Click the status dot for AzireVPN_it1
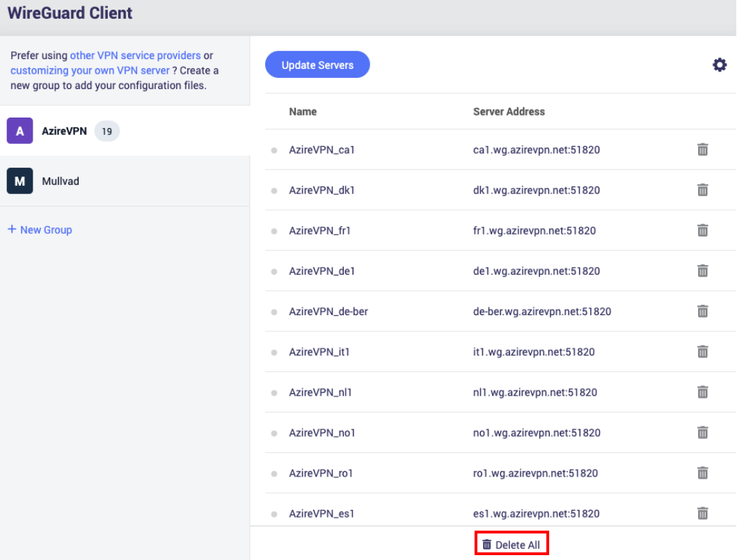This screenshot has width=737, height=560. point(274,353)
